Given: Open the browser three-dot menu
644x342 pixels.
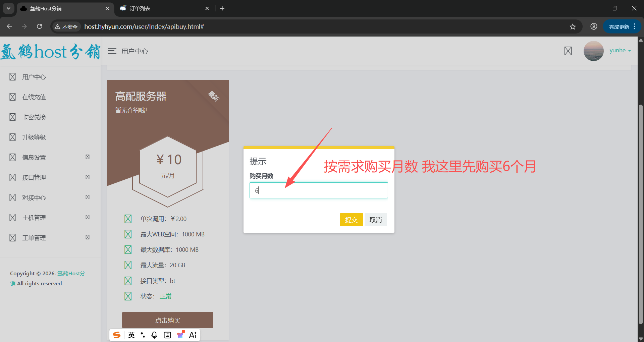Looking at the screenshot, I should coord(634,26).
